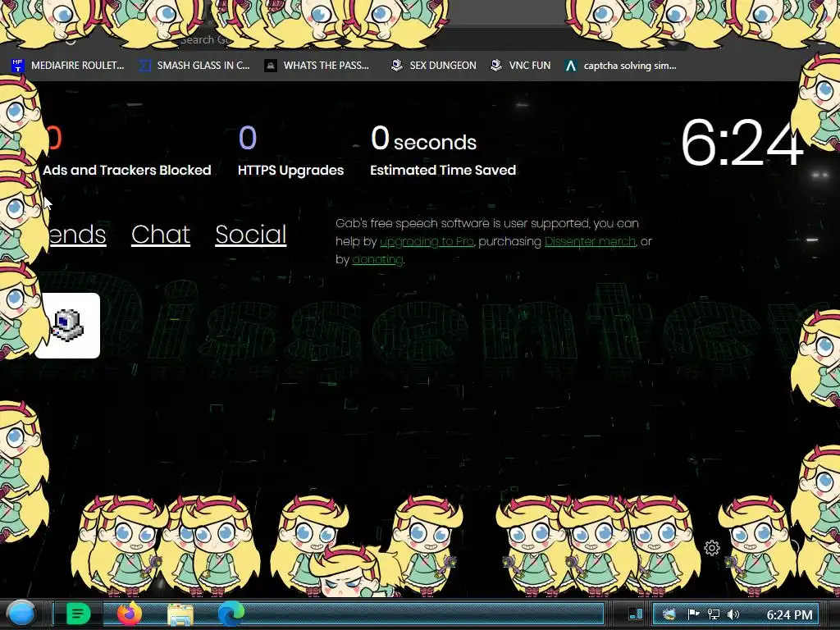
Task: Click the HTTPS Upgrades stat label
Action: 291,171
